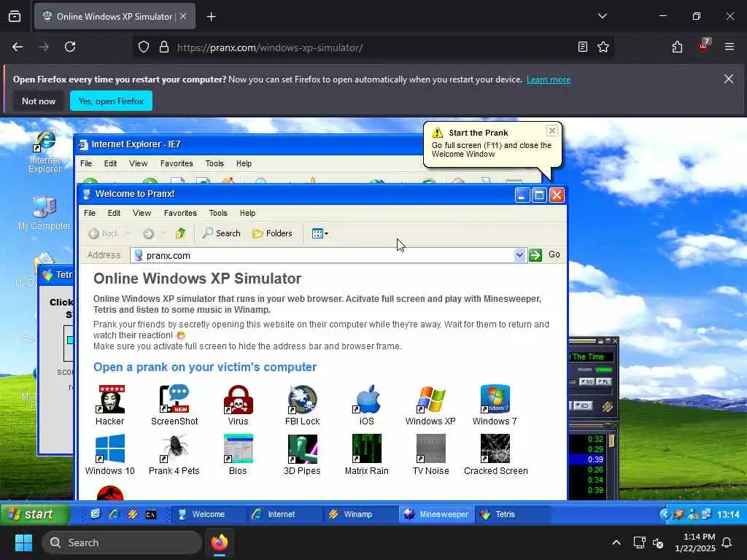The image size is (747, 560).
Task: Open Favorites menu in Internet Explorer IE7 window
Action: (177, 163)
